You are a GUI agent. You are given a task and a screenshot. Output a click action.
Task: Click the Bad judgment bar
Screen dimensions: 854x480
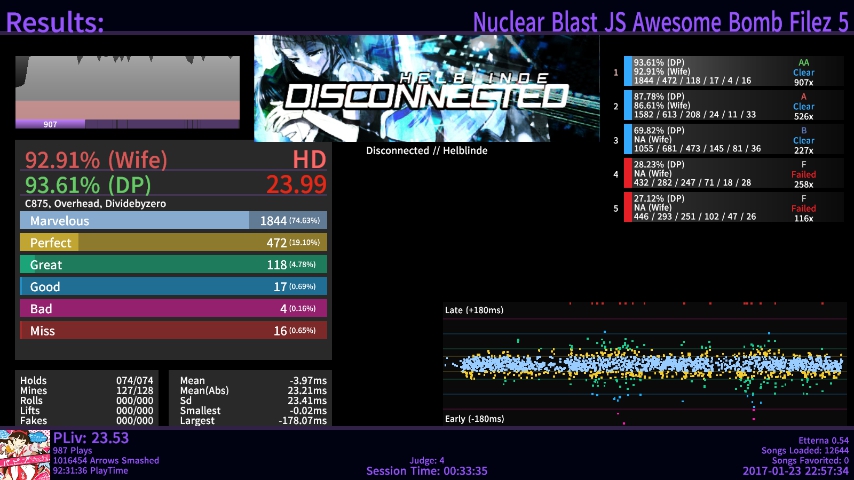[x=173, y=309]
